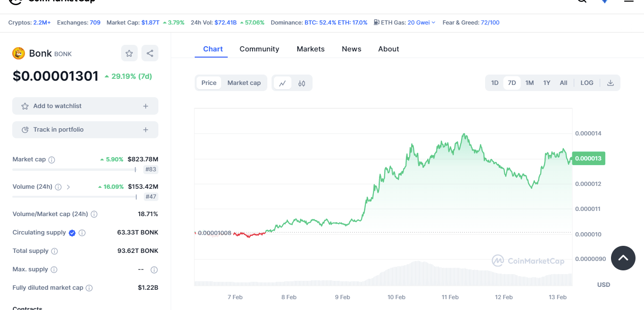Click the scroll-to-top arrow button
This screenshot has height=310, width=644.
pos(623,258)
